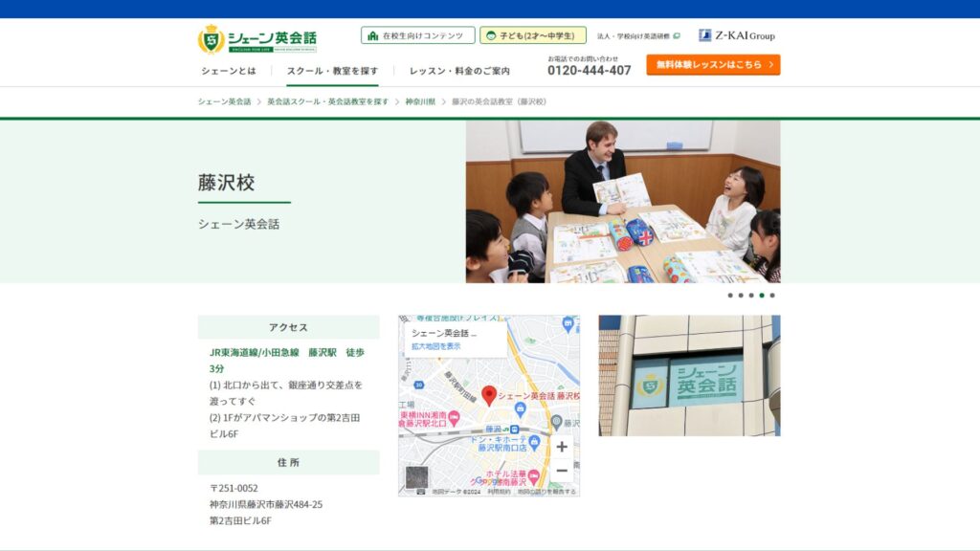
Task: Click the 藤沢校 page heading
Action: pos(226,183)
